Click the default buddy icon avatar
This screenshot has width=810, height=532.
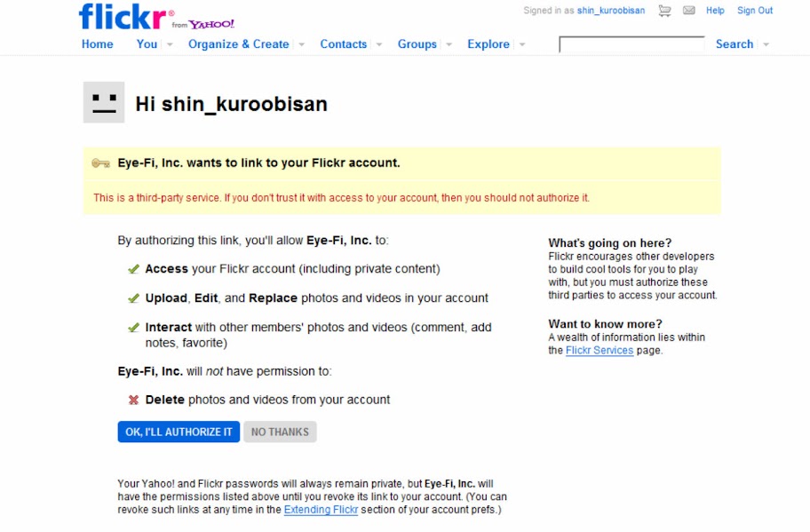point(104,102)
